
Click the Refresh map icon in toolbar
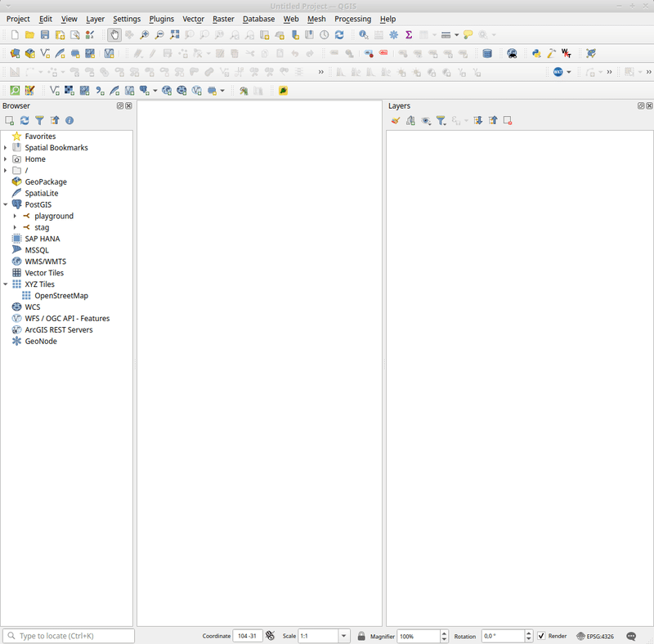pyautogui.click(x=339, y=35)
